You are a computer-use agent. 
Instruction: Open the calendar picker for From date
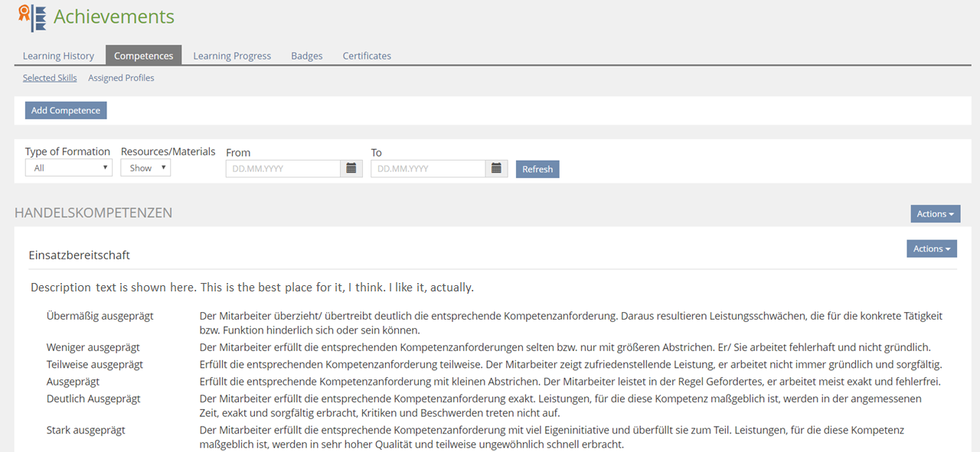(x=351, y=168)
